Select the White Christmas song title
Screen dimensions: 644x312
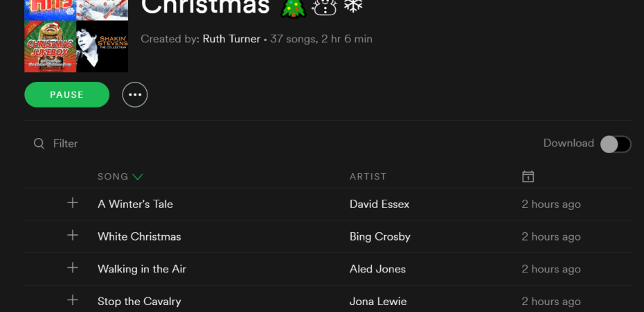139,236
